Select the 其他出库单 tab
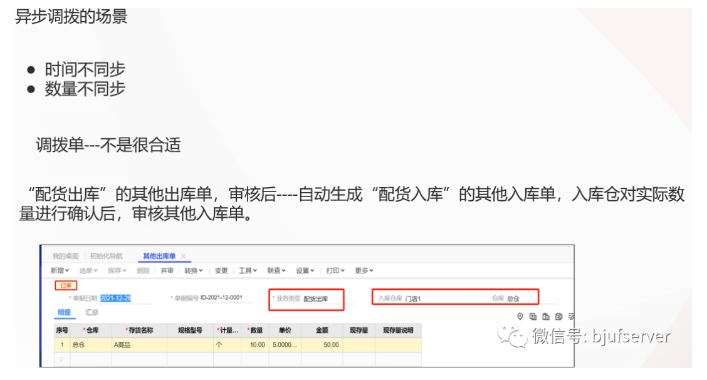The image size is (707, 380). [159, 256]
